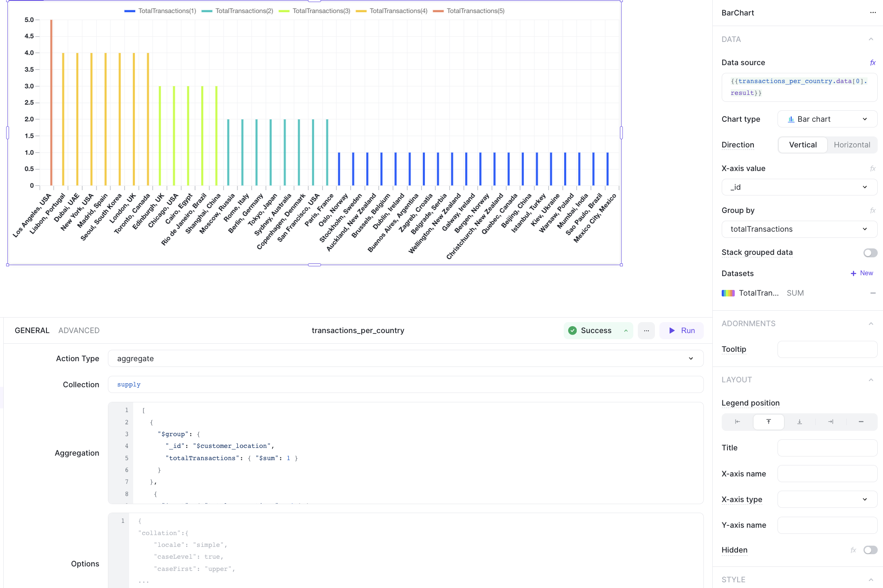Add a New dataset
Image resolution: width=883 pixels, height=588 pixels.
(x=862, y=273)
